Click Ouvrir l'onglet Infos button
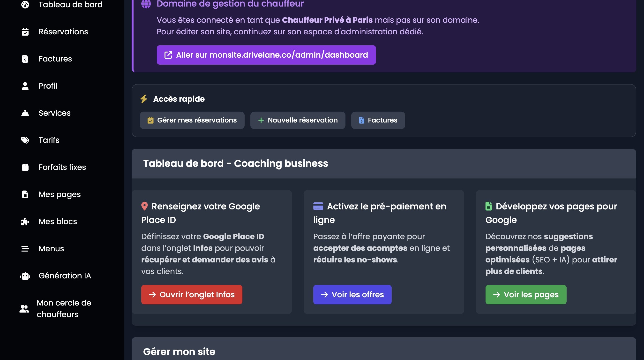Viewport: 644px width, 360px height. click(192, 294)
